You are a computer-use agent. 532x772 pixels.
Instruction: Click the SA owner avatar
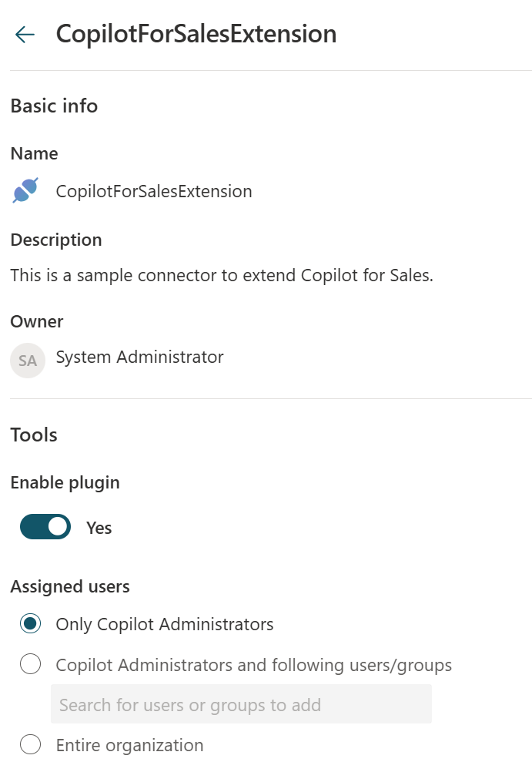click(28, 361)
